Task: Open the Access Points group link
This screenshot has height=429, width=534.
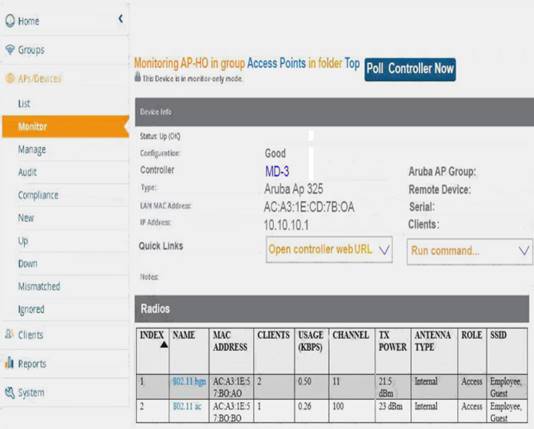Action: point(276,63)
